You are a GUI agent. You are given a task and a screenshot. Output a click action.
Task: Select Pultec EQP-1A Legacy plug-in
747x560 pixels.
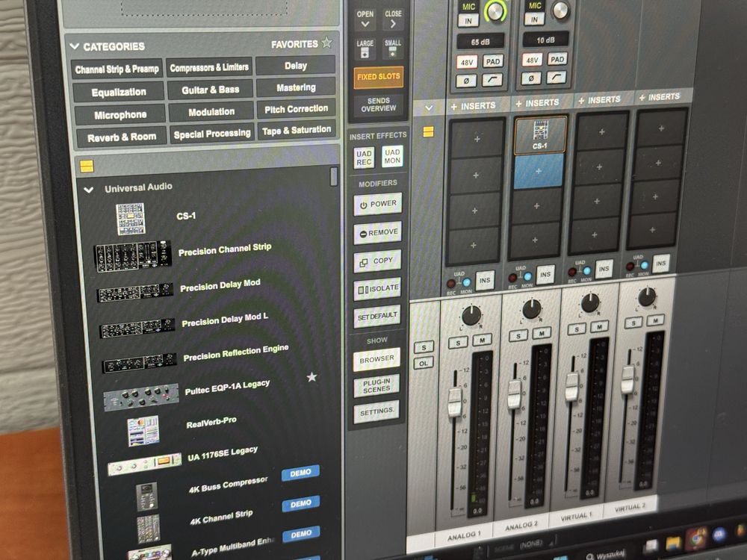tap(227, 388)
